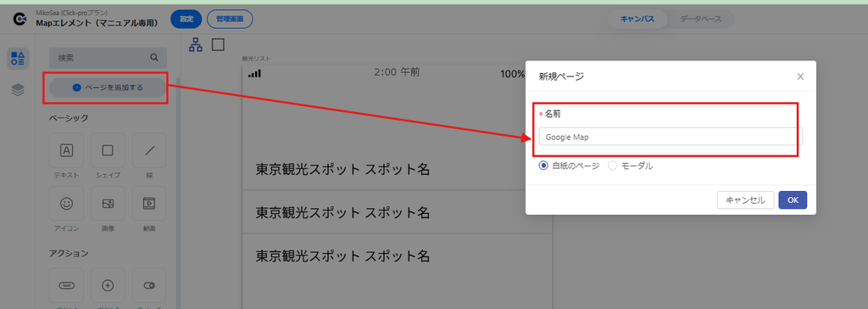
Task: Select the elements panel sidebar icon
Action: (18, 59)
